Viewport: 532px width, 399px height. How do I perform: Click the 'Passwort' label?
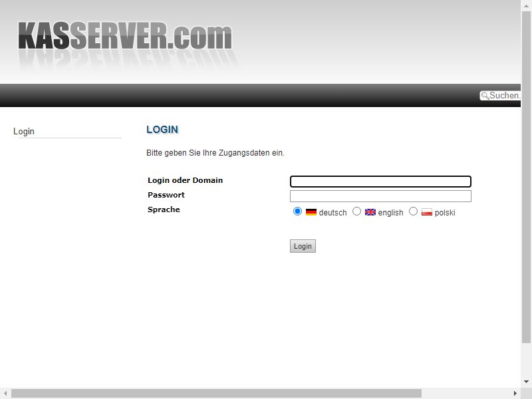pos(166,195)
